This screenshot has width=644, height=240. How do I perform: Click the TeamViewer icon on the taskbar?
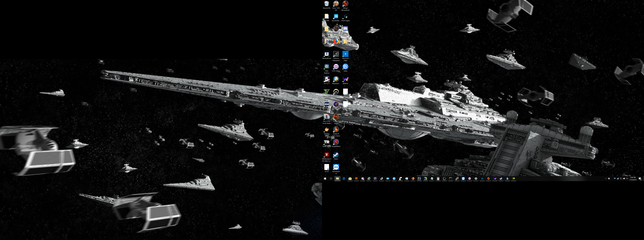(463, 178)
